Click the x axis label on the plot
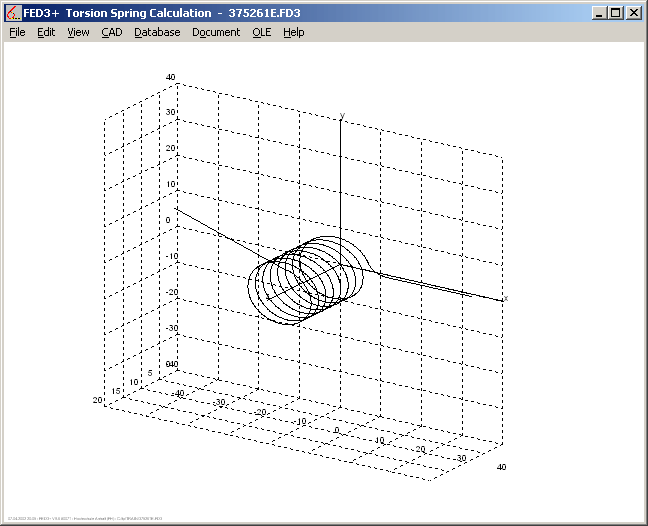This screenshot has width=648, height=526. pyautogui.click(x=506, y=298)
